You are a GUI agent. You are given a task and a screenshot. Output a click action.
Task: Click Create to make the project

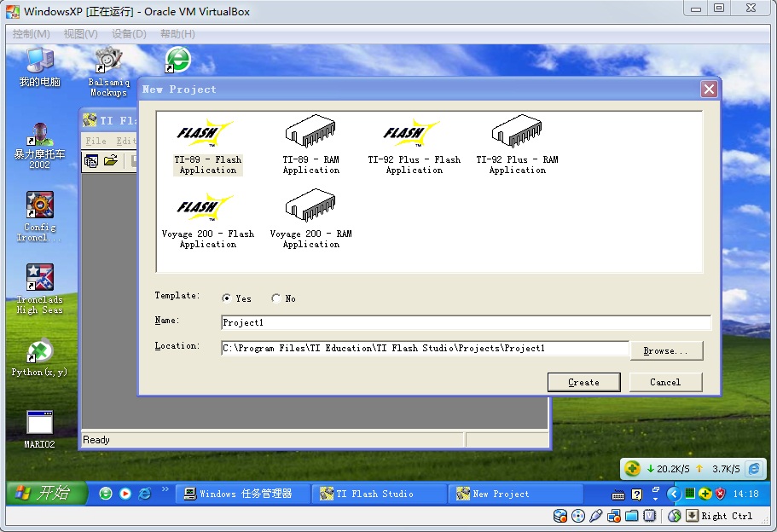583,383
